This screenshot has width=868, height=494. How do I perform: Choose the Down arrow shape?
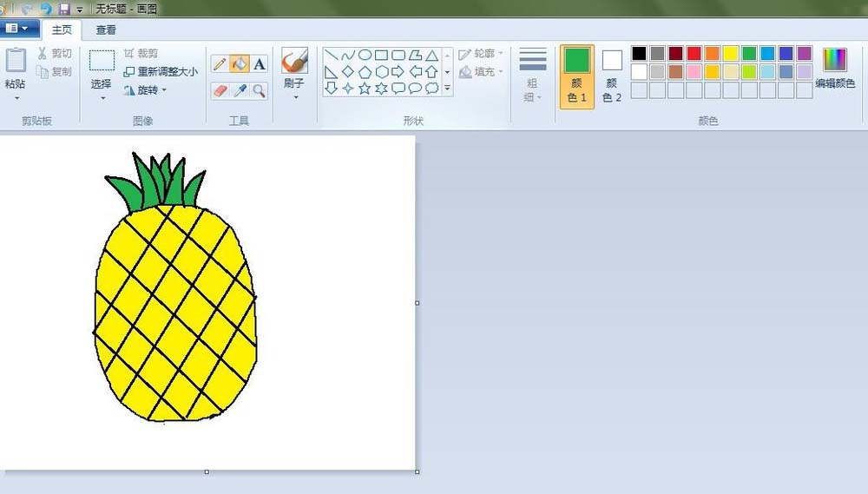[331, 88]
